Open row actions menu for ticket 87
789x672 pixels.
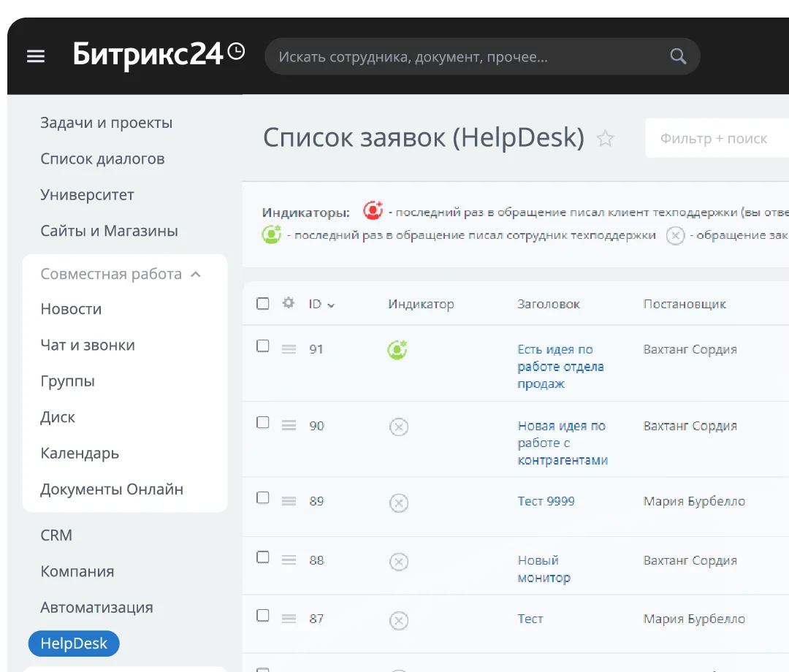click(289, 619)
